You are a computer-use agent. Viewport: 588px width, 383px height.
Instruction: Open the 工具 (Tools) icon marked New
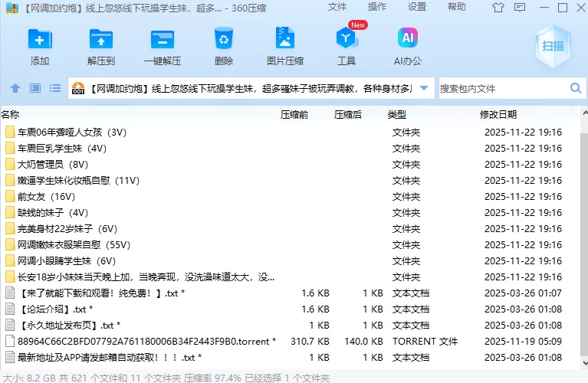pos(347,46)
